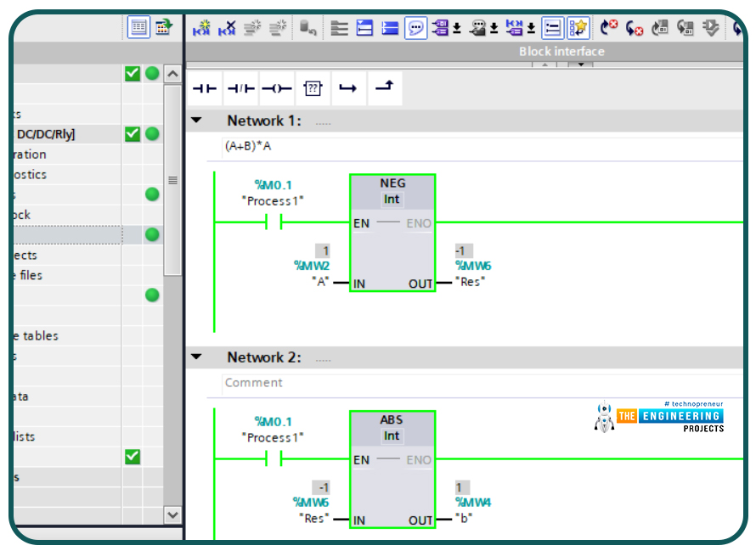Click the open branch favorite icon
This screenshot has height=551, width=756.
click(348, 88)
